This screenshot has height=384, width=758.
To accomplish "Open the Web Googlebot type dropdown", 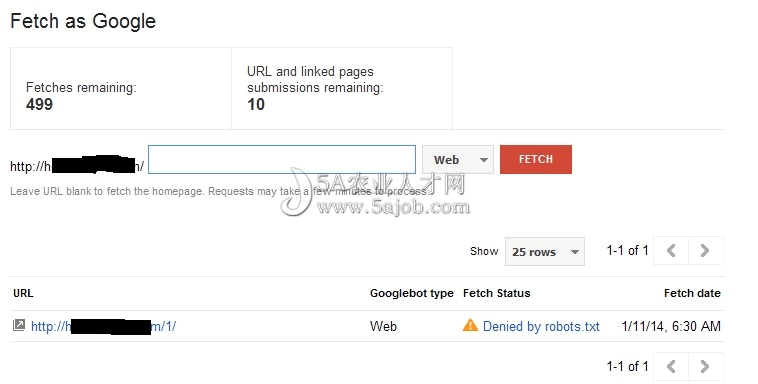I will click(x=458, y=160).
